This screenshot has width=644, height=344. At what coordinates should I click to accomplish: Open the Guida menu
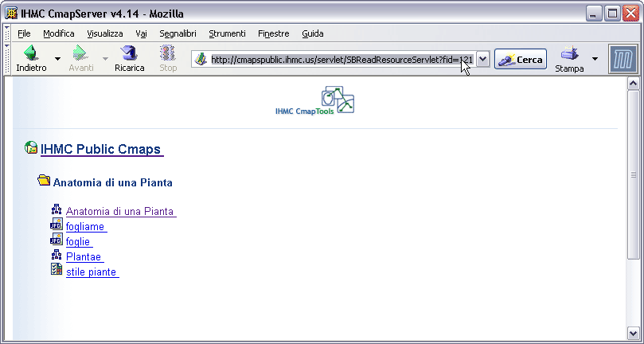pos(313,33)
